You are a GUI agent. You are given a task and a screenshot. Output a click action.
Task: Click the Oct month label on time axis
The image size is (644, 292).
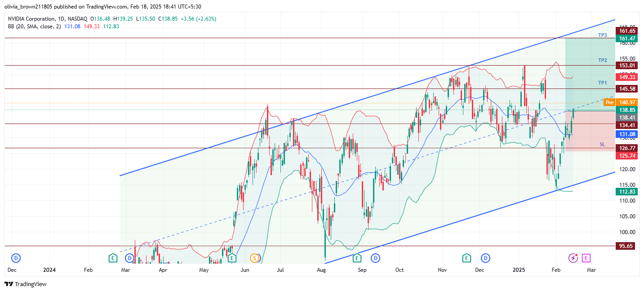coord(400,270)
